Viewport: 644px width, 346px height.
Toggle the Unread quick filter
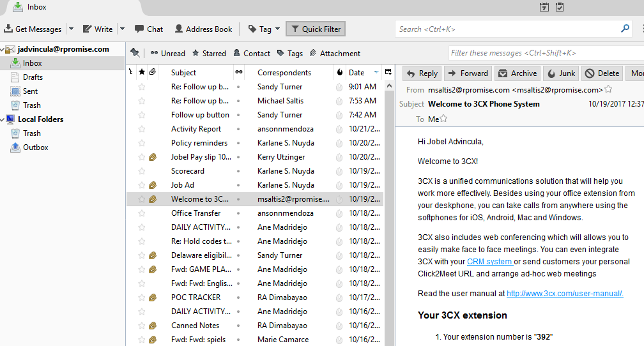coord(167,54)
